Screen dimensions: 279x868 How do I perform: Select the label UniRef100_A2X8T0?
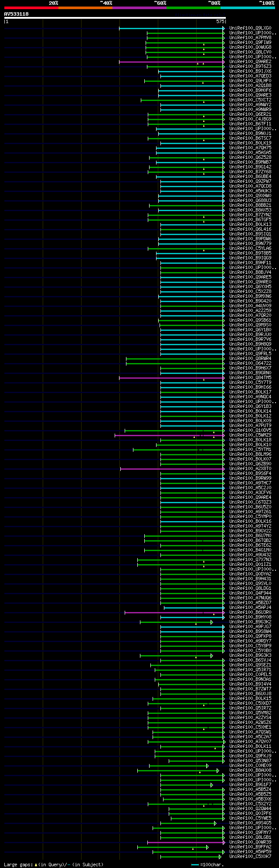point(250,469)
